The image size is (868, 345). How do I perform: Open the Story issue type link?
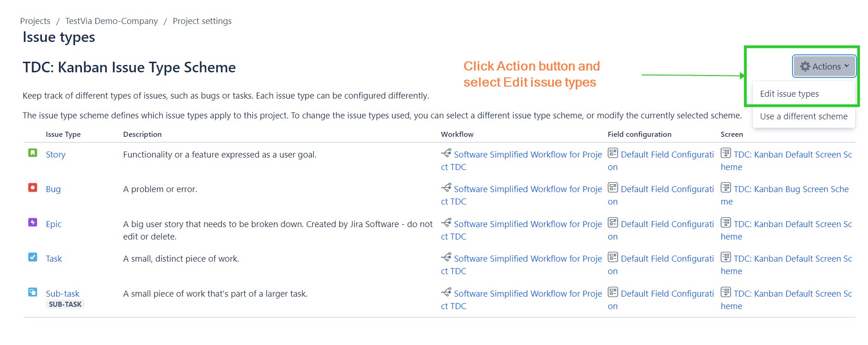56,155
